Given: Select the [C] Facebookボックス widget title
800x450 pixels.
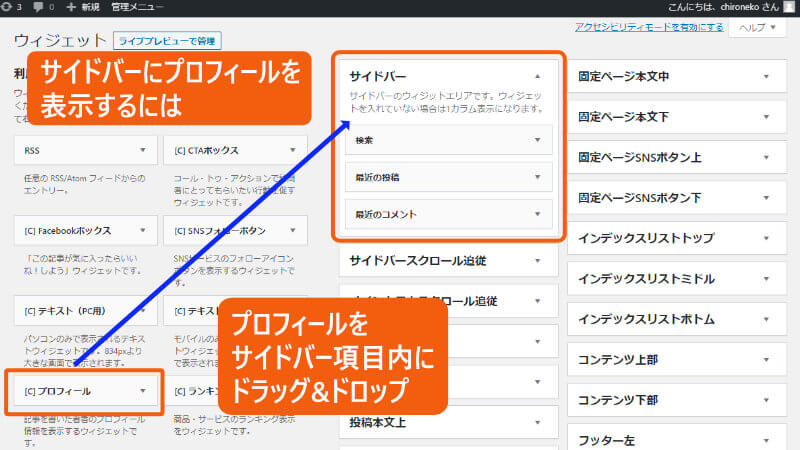Looking at the screenshot, I should tap(67, 231).
